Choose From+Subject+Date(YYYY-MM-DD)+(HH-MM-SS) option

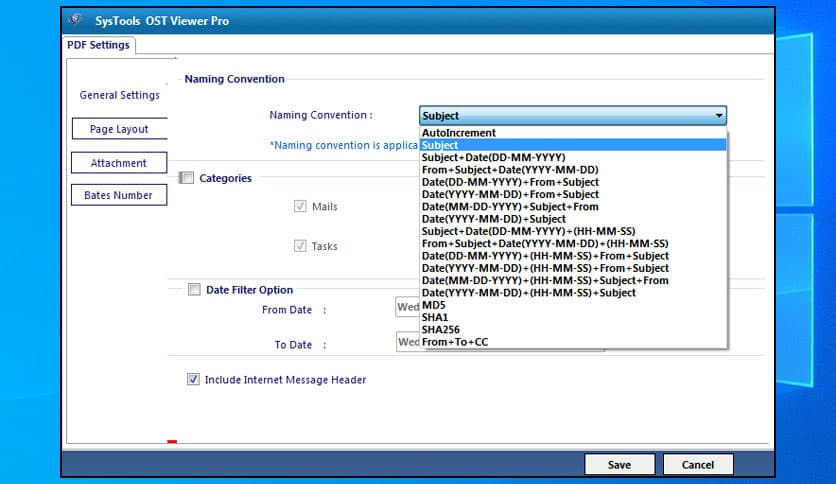pos(573,243)
